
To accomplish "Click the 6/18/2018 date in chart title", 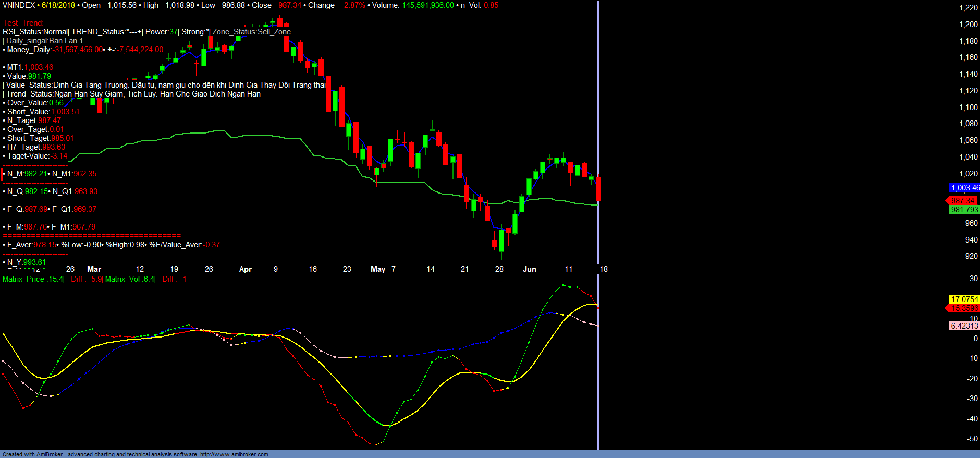I will click(58, 5).
